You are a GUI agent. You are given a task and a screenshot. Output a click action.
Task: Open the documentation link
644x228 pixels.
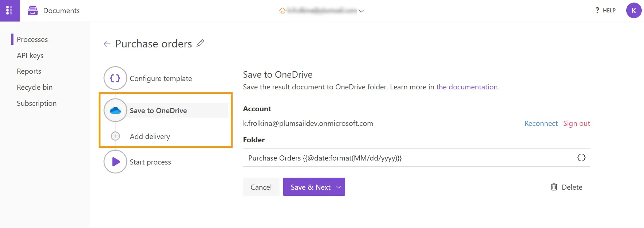click(467, 87)
